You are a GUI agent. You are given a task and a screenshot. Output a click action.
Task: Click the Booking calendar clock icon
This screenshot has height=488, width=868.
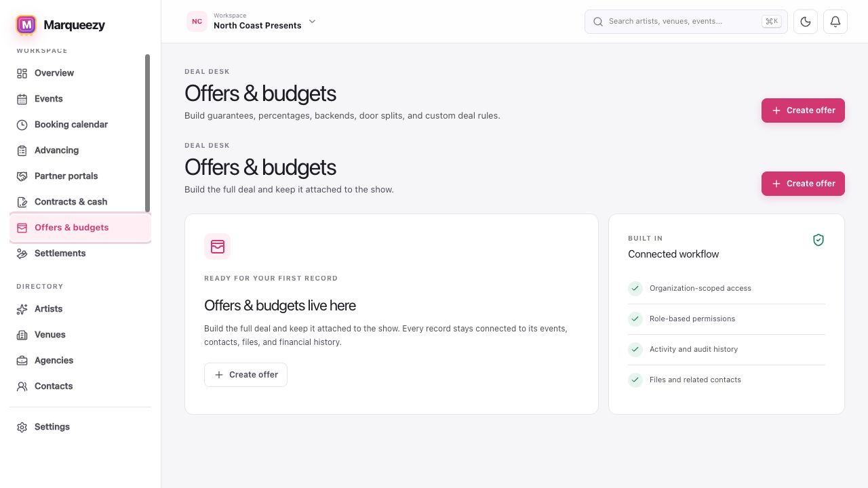pos(22,125)
